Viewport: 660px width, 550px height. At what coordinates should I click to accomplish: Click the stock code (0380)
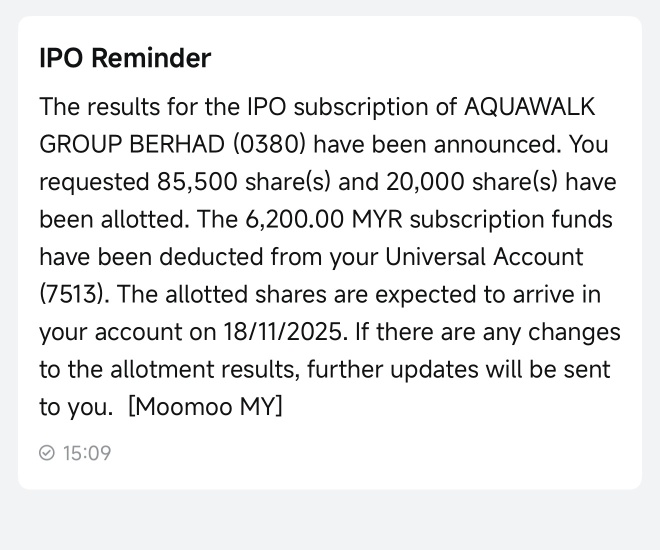[x=269, y=144]
